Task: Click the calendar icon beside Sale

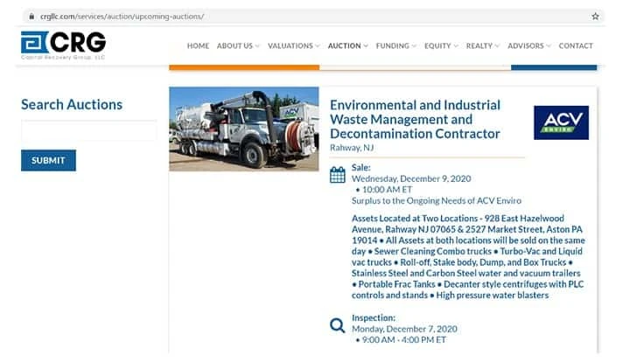Action: pyautogui.click(x=337, y=175)
